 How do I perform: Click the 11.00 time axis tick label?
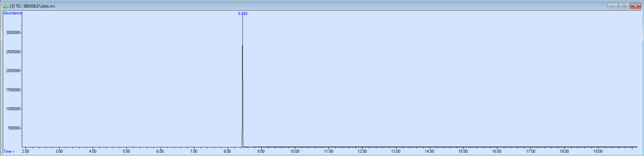329,151
